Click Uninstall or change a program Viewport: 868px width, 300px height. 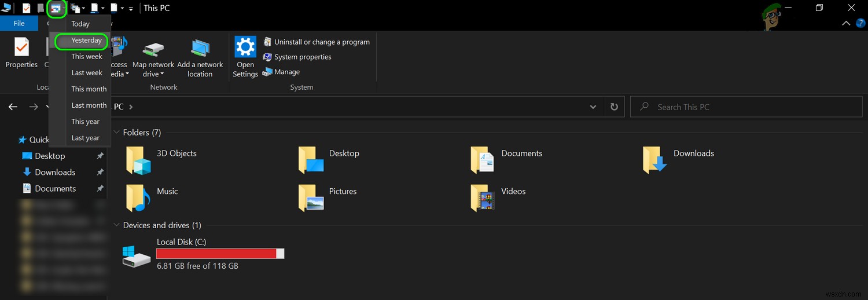tap(321, 42)
